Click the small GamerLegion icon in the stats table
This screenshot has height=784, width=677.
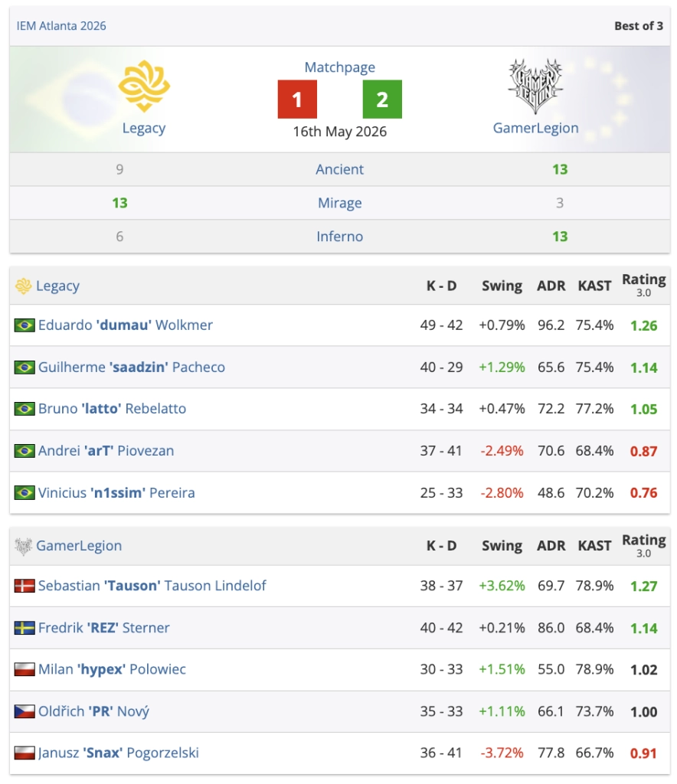24,546
